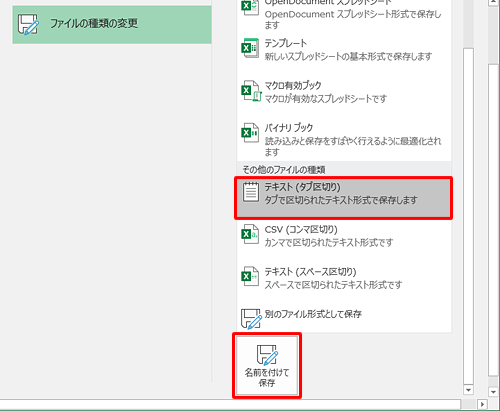Click the テキスト (タブ区切り) notepad icon

(x=251, y=192)
